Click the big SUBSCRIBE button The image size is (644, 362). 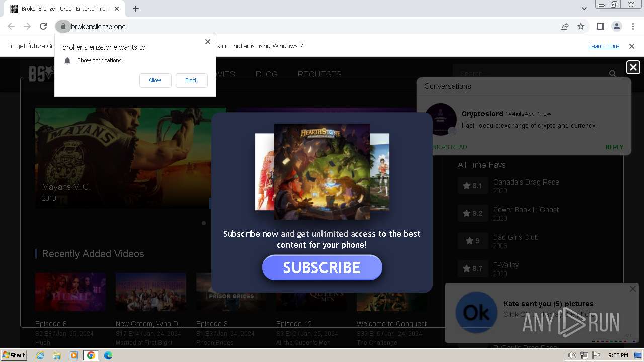click(322, 267)
